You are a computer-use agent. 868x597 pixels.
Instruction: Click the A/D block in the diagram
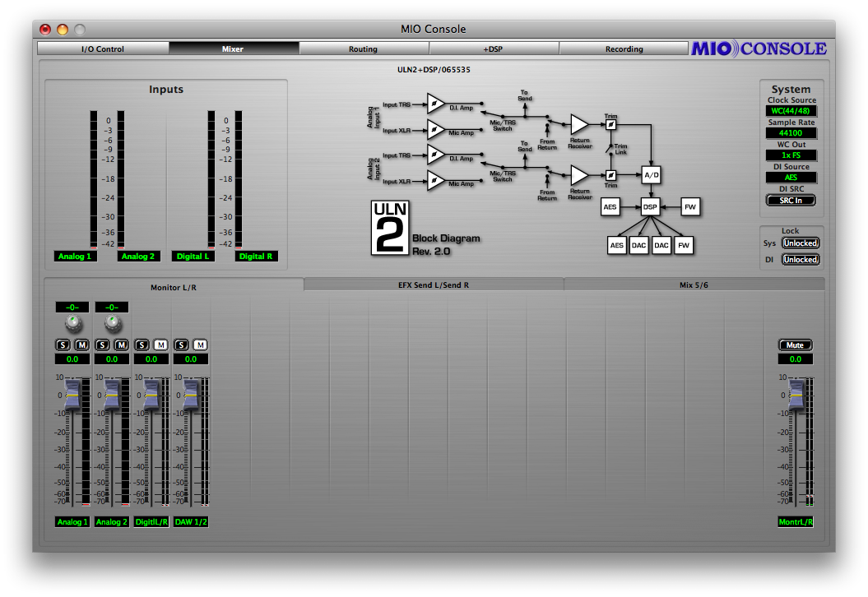(651, 175)
